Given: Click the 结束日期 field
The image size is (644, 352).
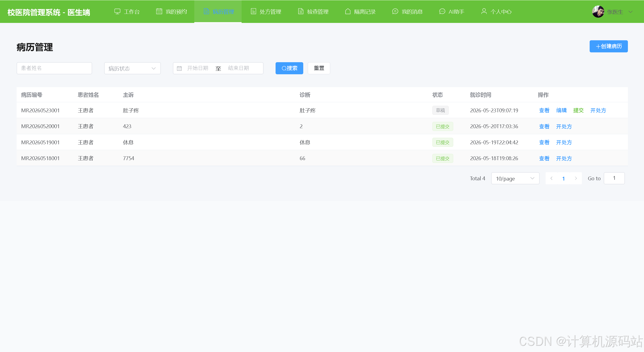Looking at the screenshot, I should click(239, 68).
